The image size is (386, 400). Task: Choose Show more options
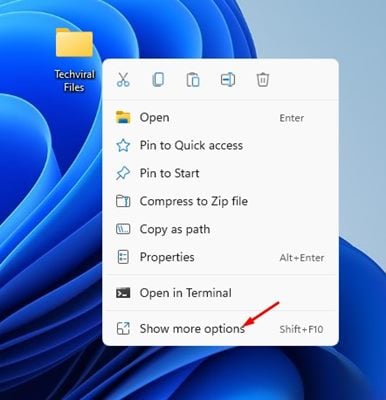(x=220, y=329)
